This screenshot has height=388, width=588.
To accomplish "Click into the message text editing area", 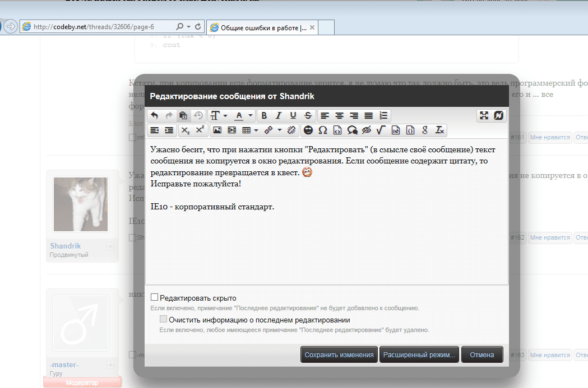I will click(327, 214).
